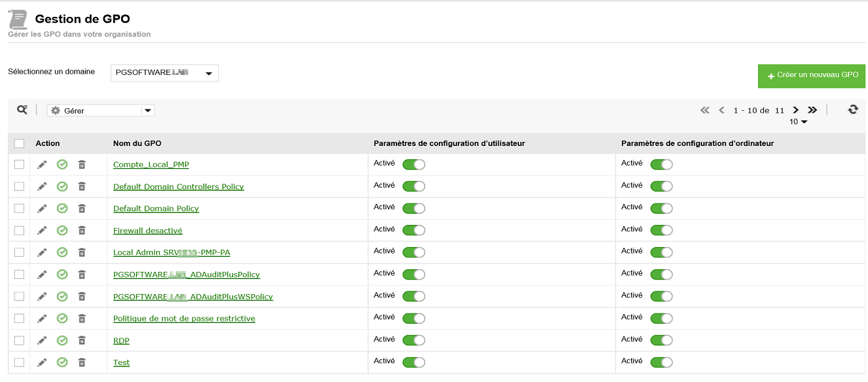Viewport: 868px width, 382px height.
Task: Disable user settings for Firewall desactivé
Action: (x=413, y=230)
